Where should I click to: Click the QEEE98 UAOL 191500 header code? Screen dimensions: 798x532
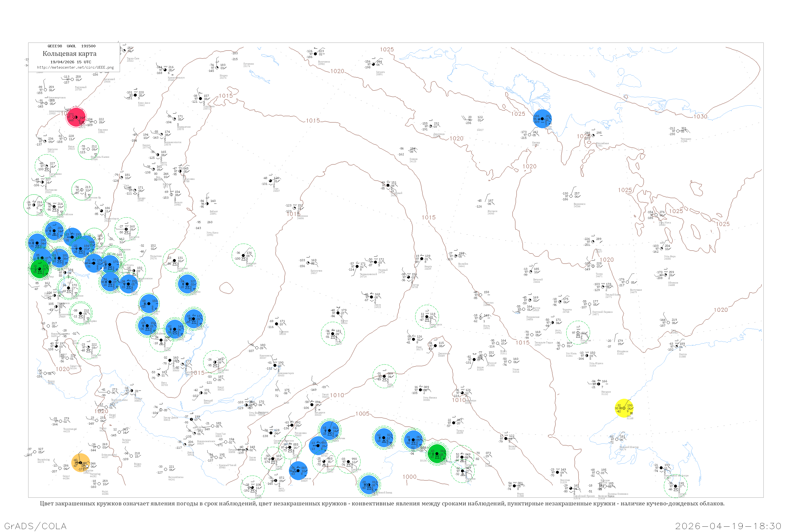[x=71, y=46]
